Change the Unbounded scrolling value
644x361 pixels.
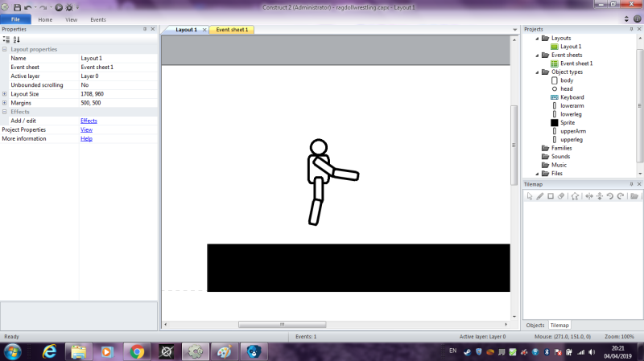click(118, 85)
